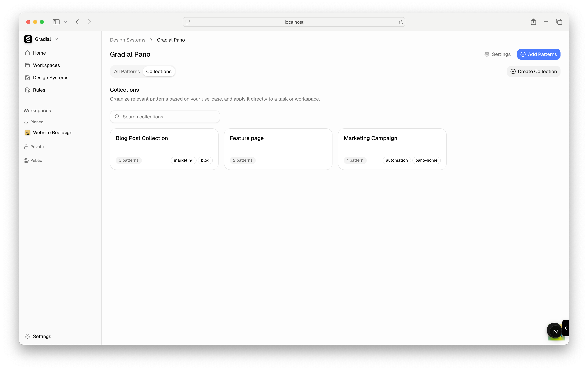Click the Private lock icon
This screenshot has width=588, height=370.
(x=26, y=147)
